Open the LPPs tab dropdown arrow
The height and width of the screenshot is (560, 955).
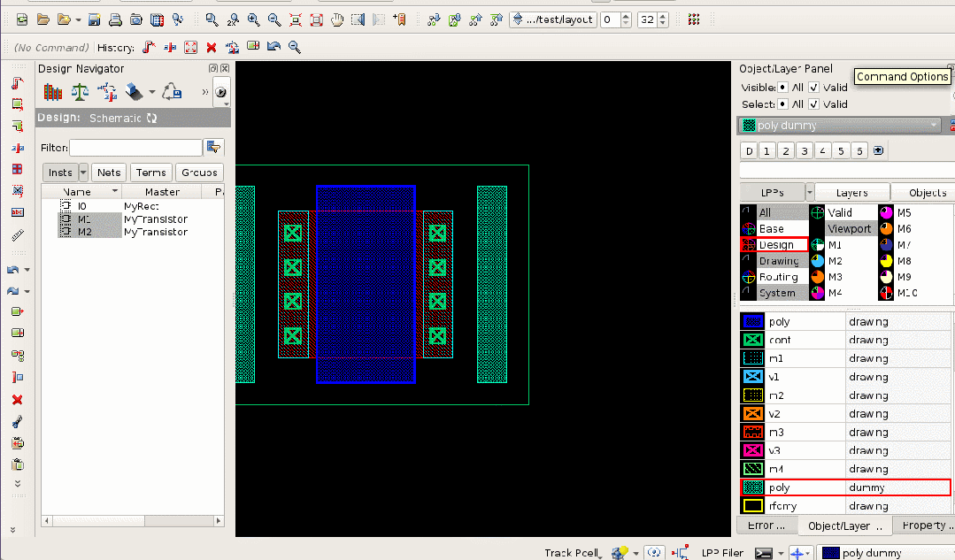tap(810, 192)
